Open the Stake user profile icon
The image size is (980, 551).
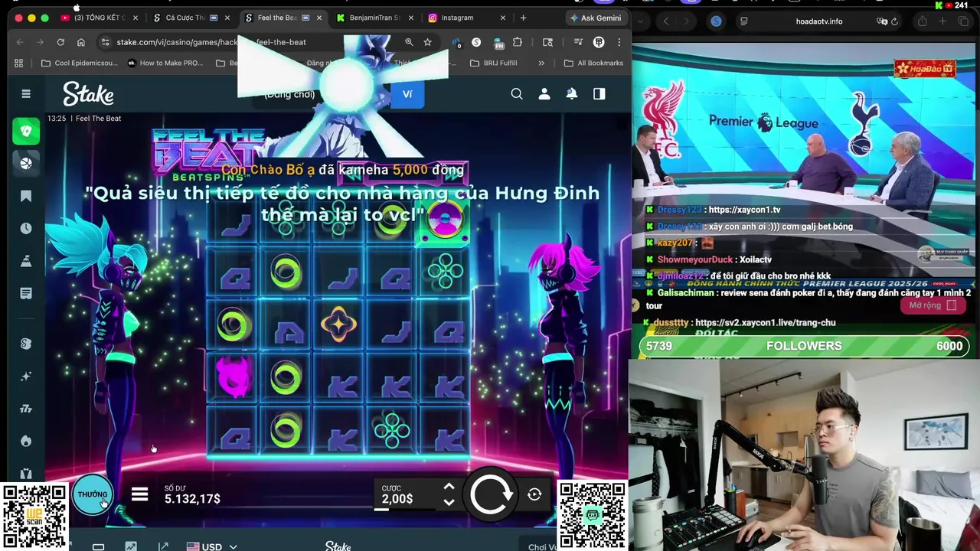coord(544,93)
